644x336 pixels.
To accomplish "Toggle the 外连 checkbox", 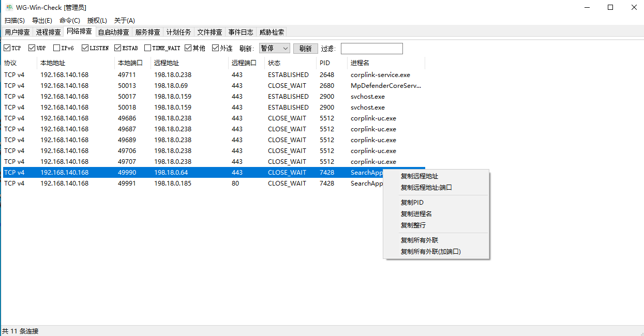I will pos(216,48).
